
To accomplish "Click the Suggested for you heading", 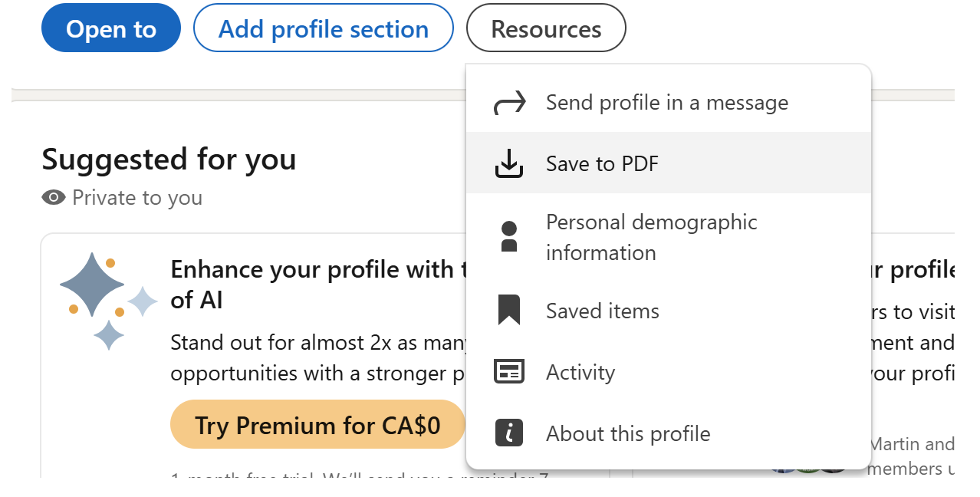I will [x=169, y=160].
